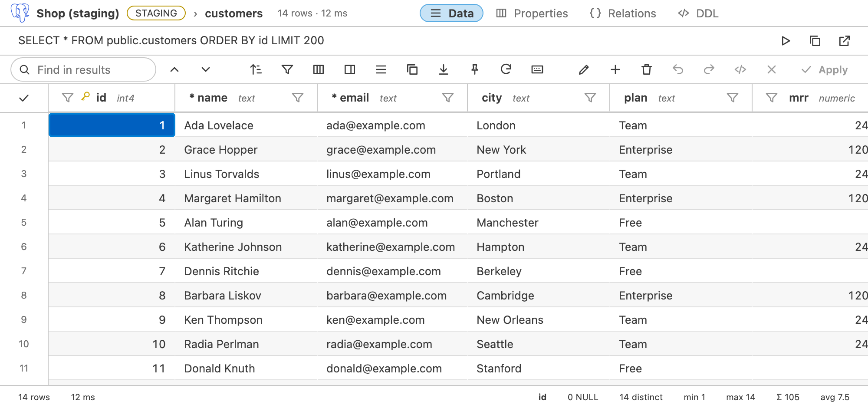Screen dimensions: 868x408
Task: Open the city column filter
Action: pos(590,98)
